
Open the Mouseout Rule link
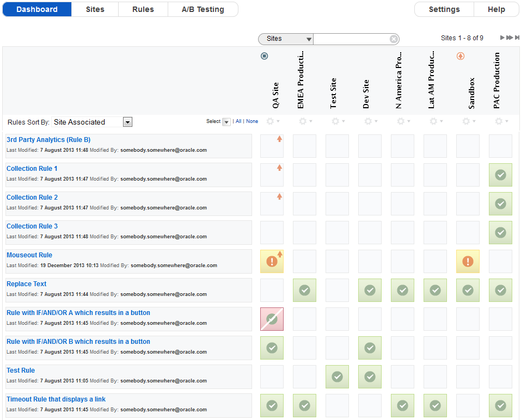coord(29,255)
